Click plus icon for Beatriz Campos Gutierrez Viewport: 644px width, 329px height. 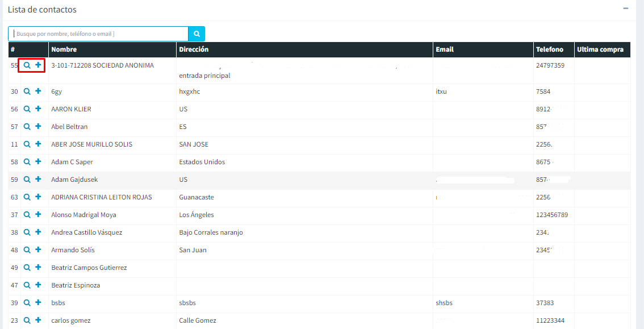pos(38,268)
